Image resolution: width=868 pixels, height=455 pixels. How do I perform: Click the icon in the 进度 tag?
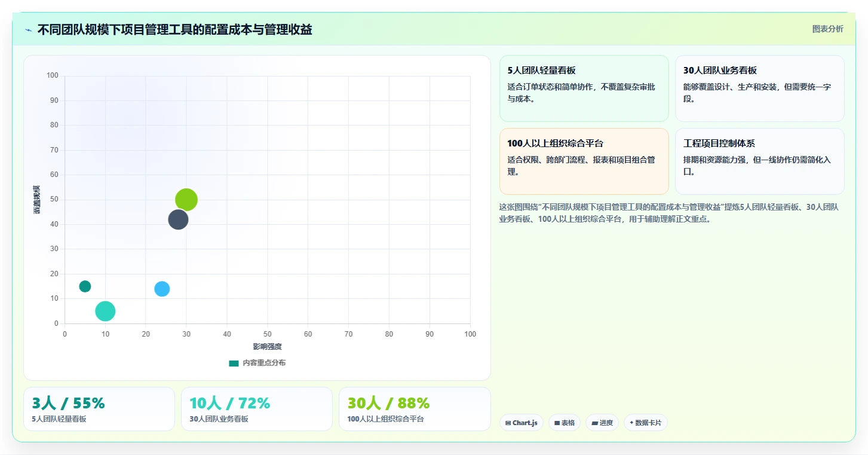(x=594, y=423)
